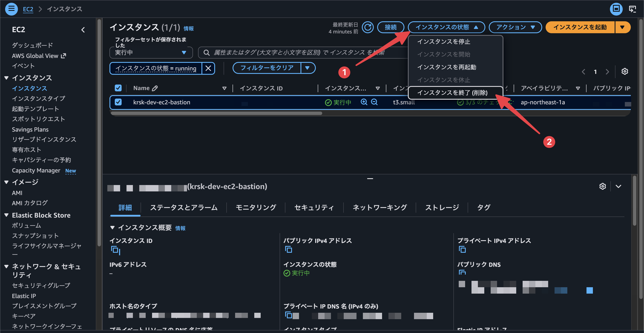The image size is (644, 333).
Task: Open the Instance state dropdown button
Action: tap(446, 27)
